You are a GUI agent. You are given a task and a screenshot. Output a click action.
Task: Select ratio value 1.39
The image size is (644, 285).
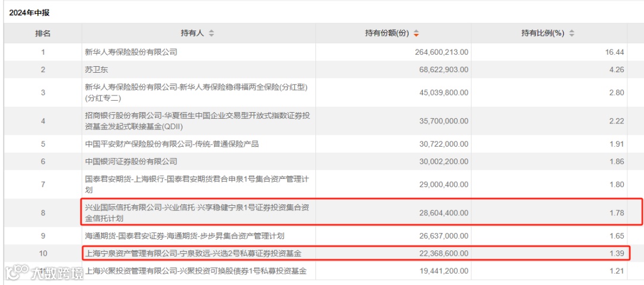tap(617, 254)
